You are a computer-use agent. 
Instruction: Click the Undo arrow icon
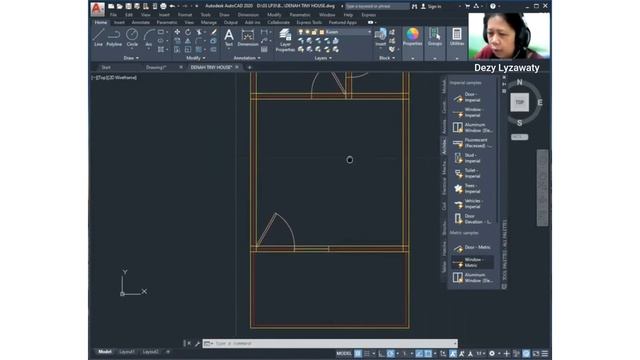click(x=172, y=6)
